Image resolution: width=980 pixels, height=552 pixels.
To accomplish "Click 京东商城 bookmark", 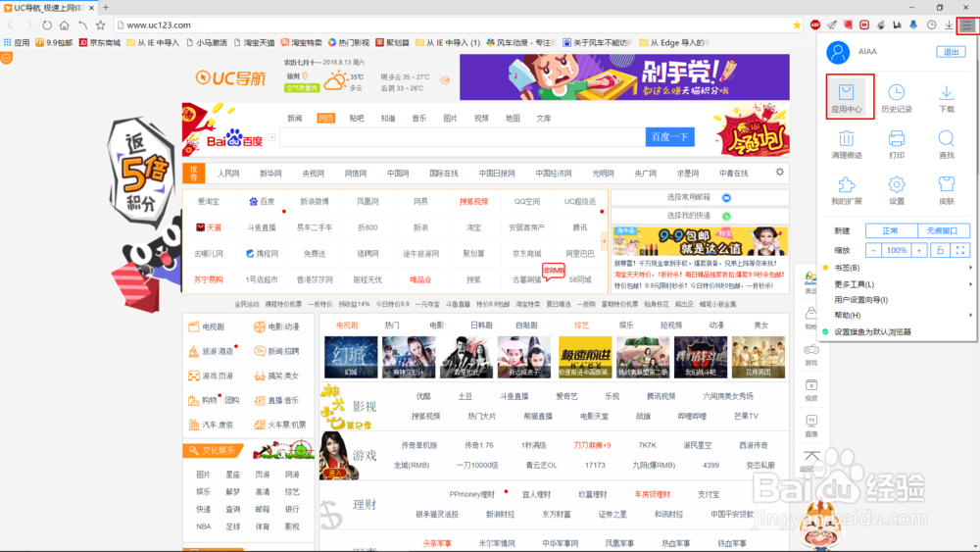I will coord(100,42).
